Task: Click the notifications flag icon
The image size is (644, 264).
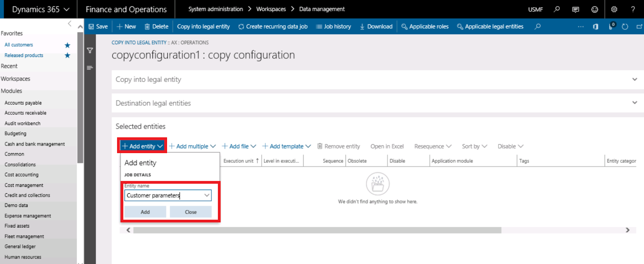Action: click(x=611, y=27)
